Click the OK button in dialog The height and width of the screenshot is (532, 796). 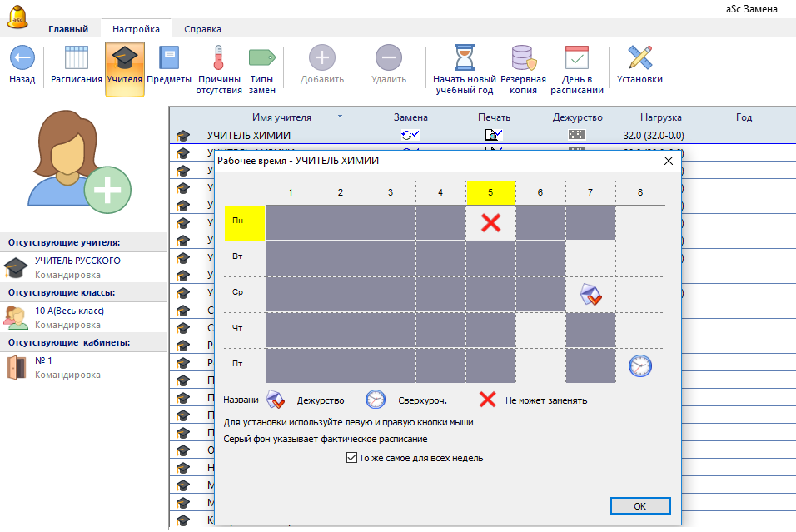tap(640, 506)
